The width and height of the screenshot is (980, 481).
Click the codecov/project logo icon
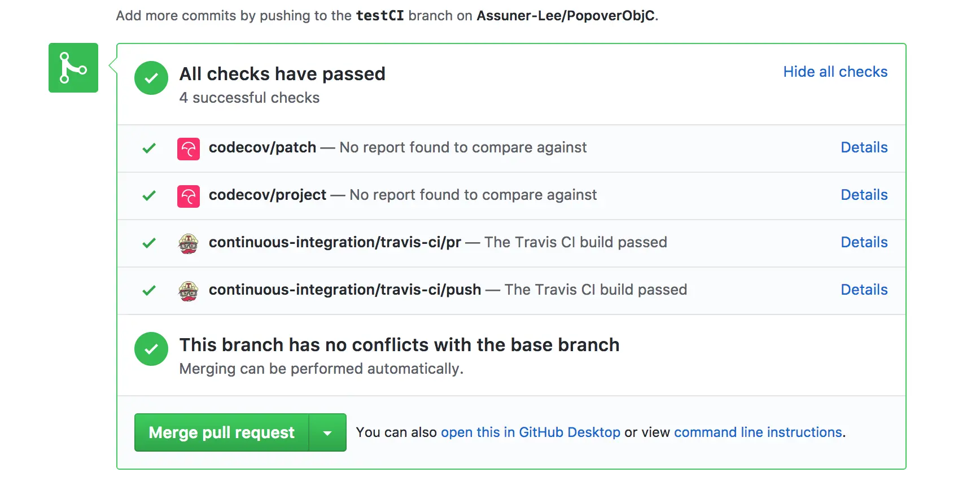click(x=188, y=196)
